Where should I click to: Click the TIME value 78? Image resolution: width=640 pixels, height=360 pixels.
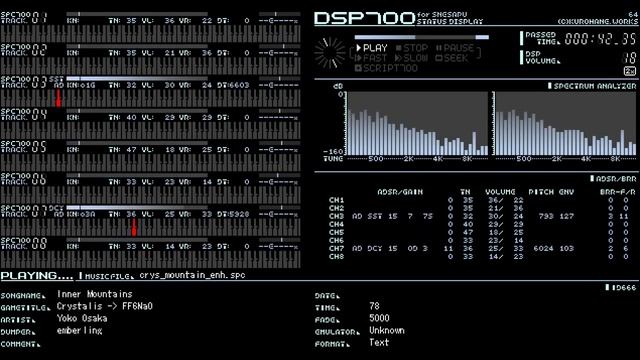[374, 306]
